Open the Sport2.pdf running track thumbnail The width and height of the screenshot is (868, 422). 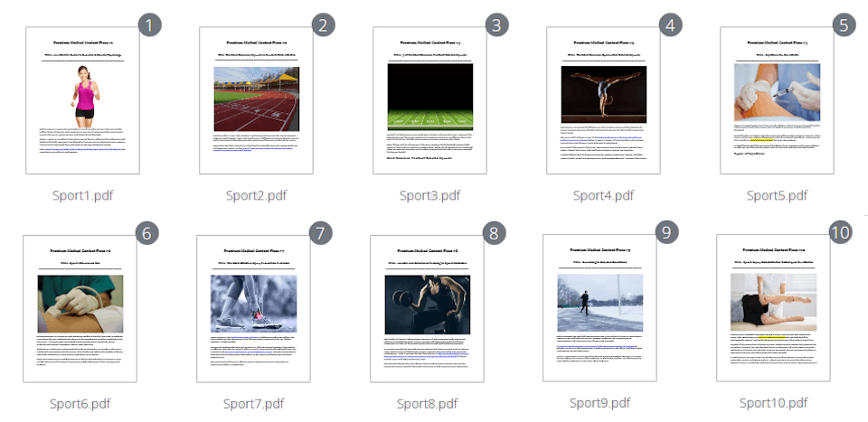pyautogui.click(x=256, y=100)
